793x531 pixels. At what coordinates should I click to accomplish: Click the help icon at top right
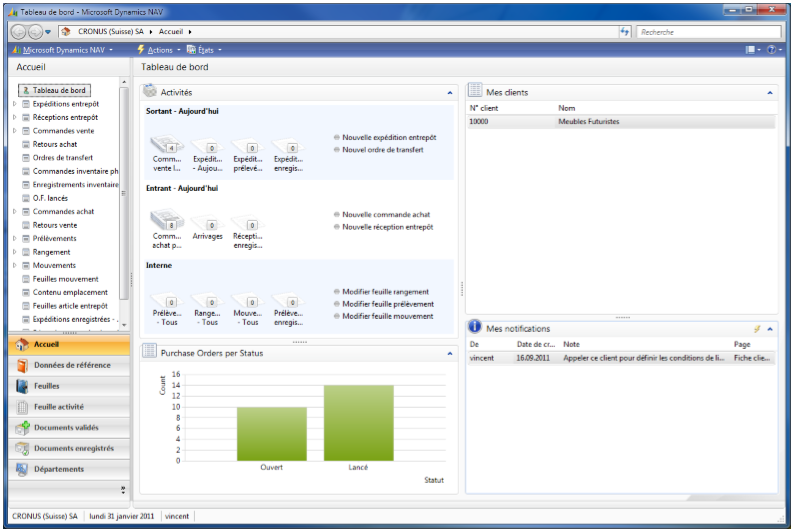click(x=771, y=50)
